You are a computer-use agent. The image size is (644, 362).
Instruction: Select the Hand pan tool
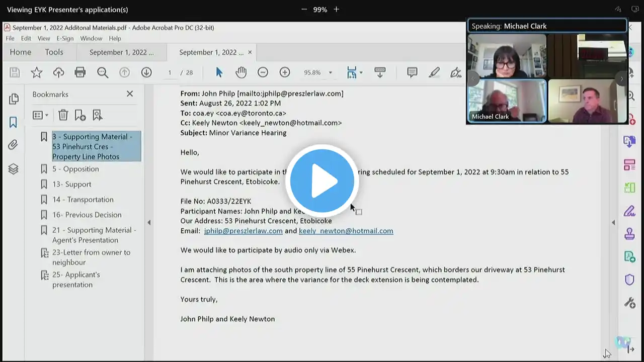pos(241,72)
